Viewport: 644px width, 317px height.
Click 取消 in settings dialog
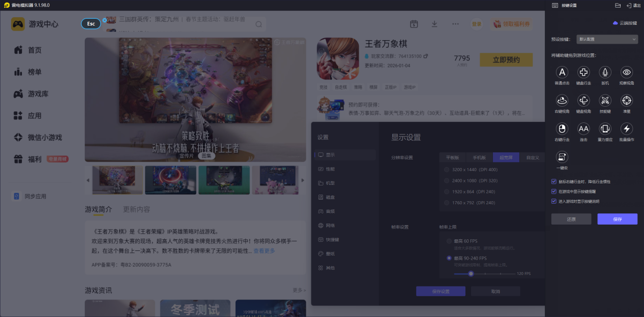495,292
